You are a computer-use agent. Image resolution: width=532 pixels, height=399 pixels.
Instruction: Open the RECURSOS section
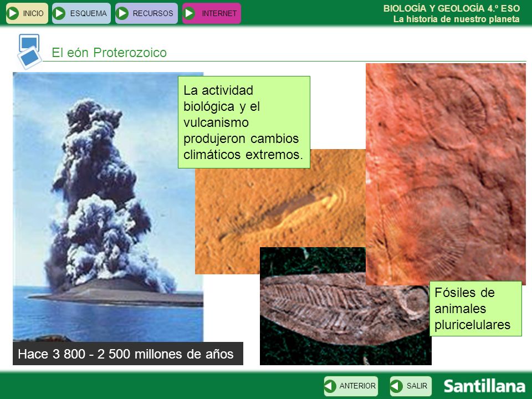(x=146, y=13)
